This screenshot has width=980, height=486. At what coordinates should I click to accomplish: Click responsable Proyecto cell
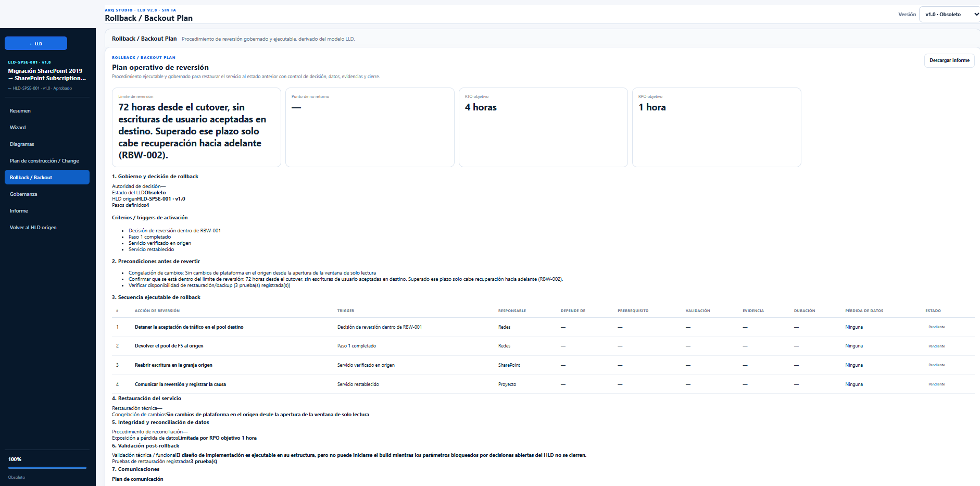[x=507, y=384]
